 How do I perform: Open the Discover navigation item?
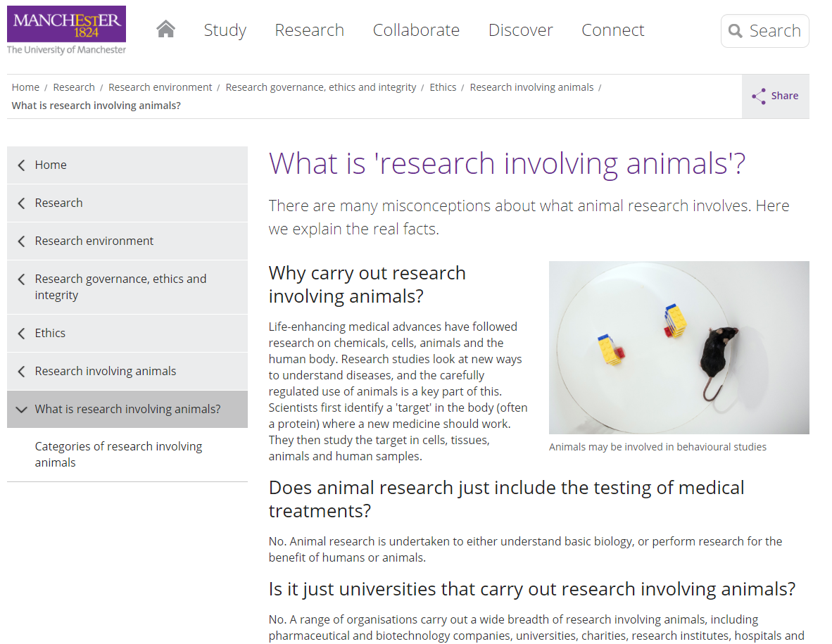click(x=520, y=30)
